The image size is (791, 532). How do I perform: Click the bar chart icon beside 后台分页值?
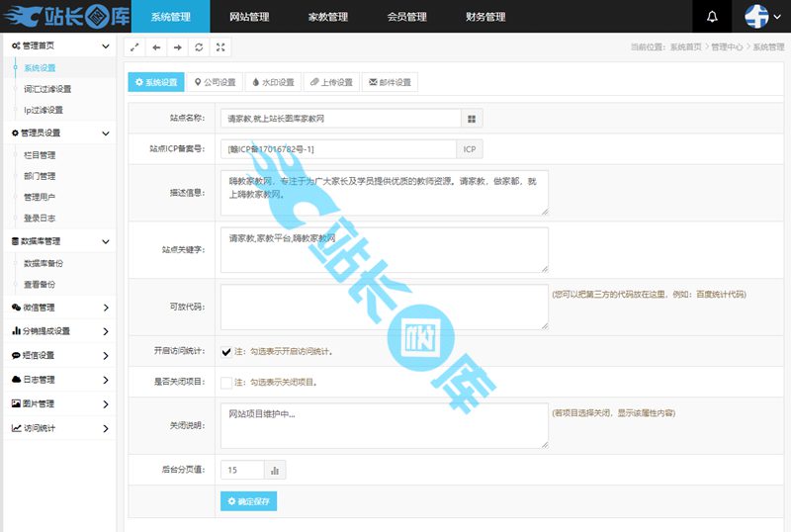[275, 471]
